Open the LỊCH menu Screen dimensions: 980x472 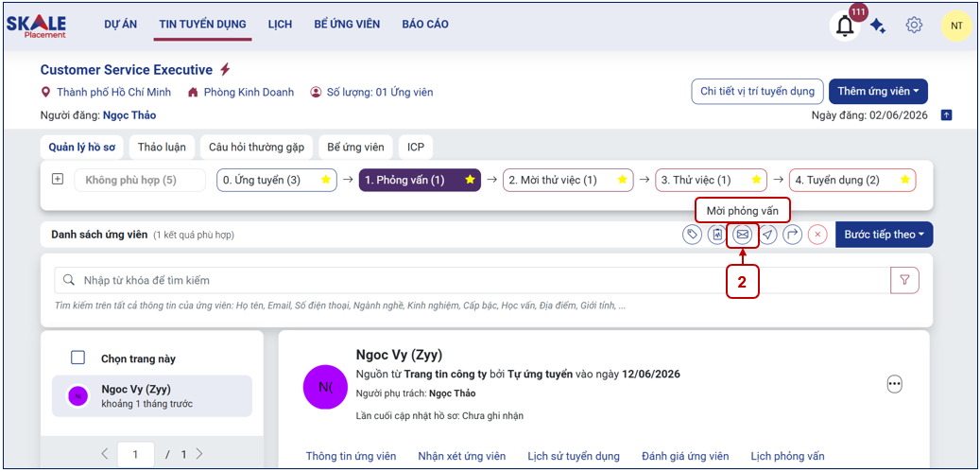280,25
